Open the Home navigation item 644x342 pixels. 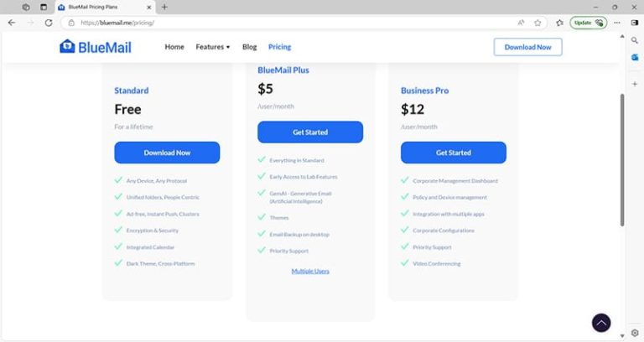click(x=174, y=47)
